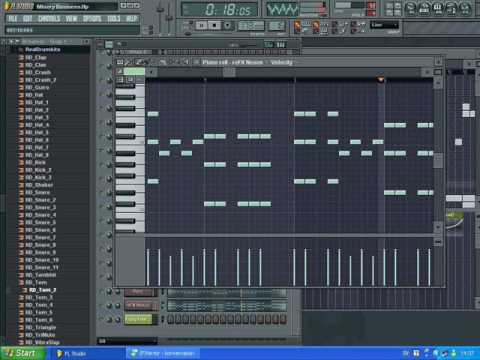Open the snap selector dropdown in toolbar
Screen dimensions: 480x360
384,25
